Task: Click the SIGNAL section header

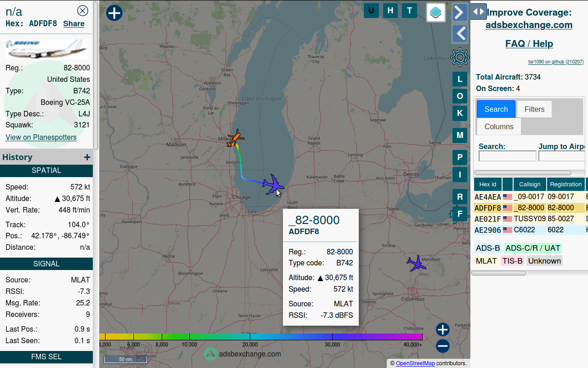Action: (46, 264)
